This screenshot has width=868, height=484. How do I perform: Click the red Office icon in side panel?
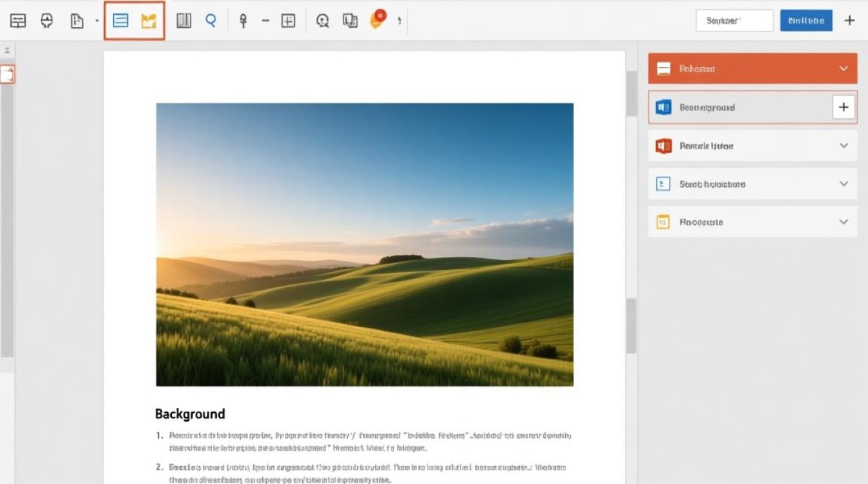[663, 146]
